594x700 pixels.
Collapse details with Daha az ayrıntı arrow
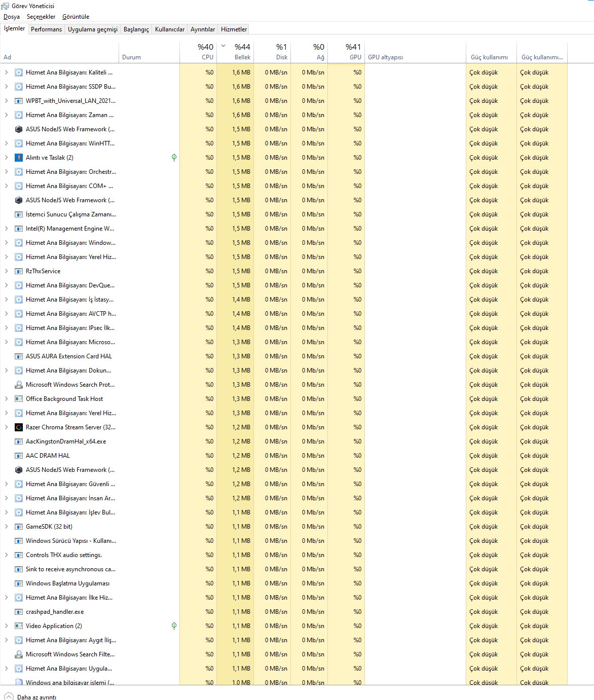pos(9,696)
